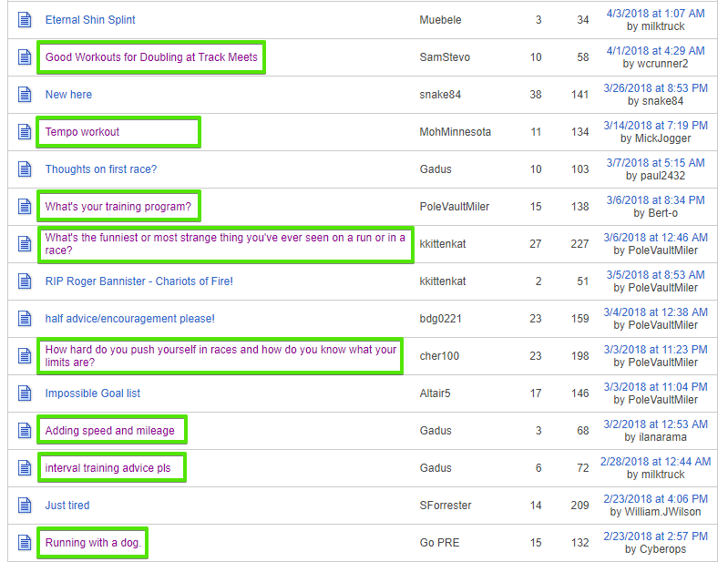This screenshot has width=728, height=562.
Task: Go to last post dated 3/3/2018 at 11:04 PM
Action: coord(656,387)
